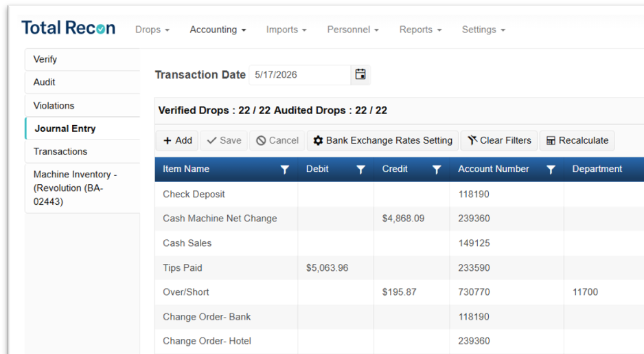Click the Total Recon logo
Image resolution: width=644 pixels, height=354 pixels.
pos(68,28)
